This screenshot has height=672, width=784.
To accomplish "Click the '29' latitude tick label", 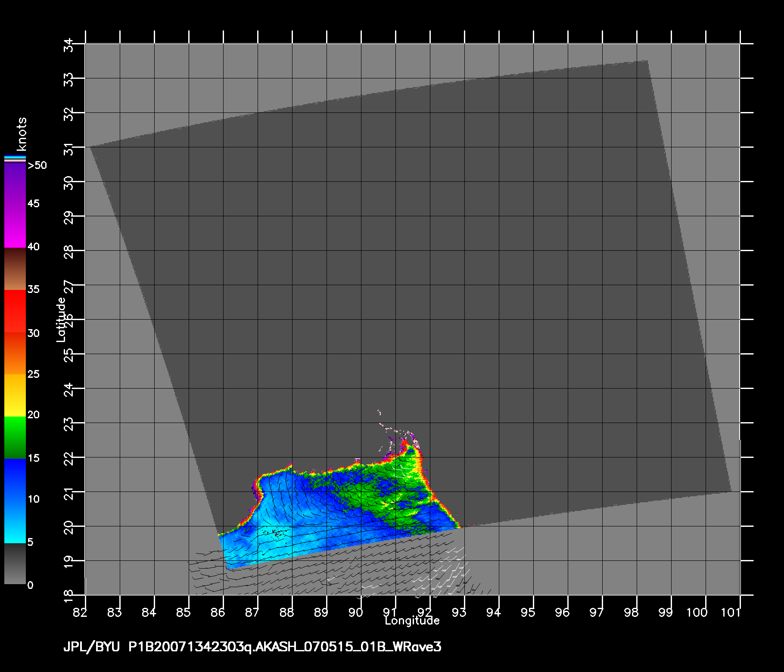I will (68, 218).
